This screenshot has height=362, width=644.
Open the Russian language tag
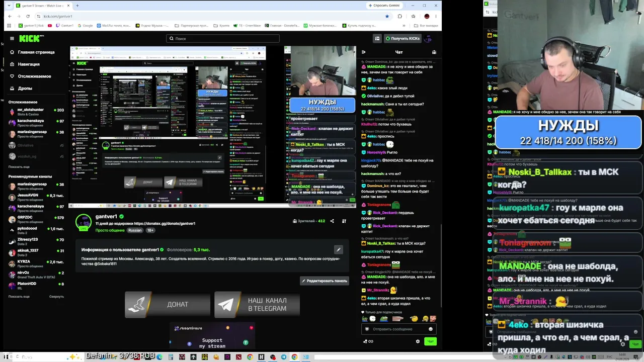pyautogui.click(x=135, y=230)
